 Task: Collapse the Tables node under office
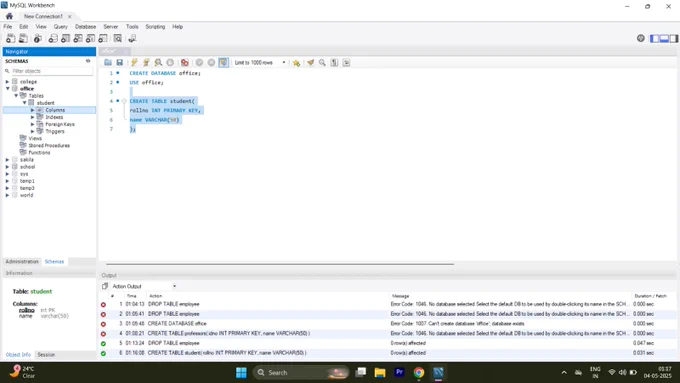point(16,95)
